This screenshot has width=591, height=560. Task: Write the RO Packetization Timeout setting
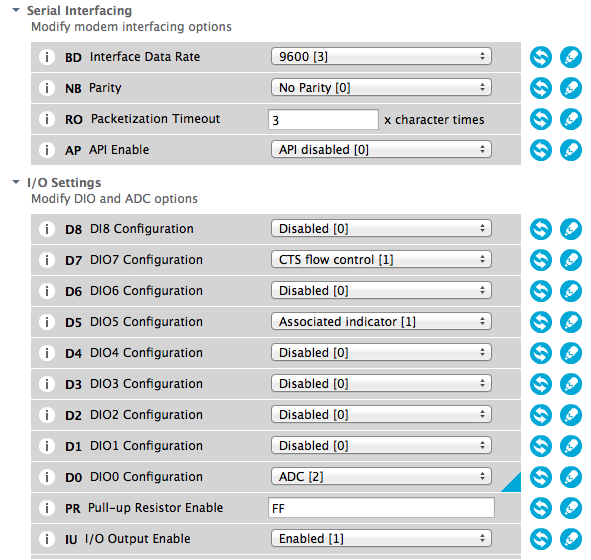click(x=571, y=119)
